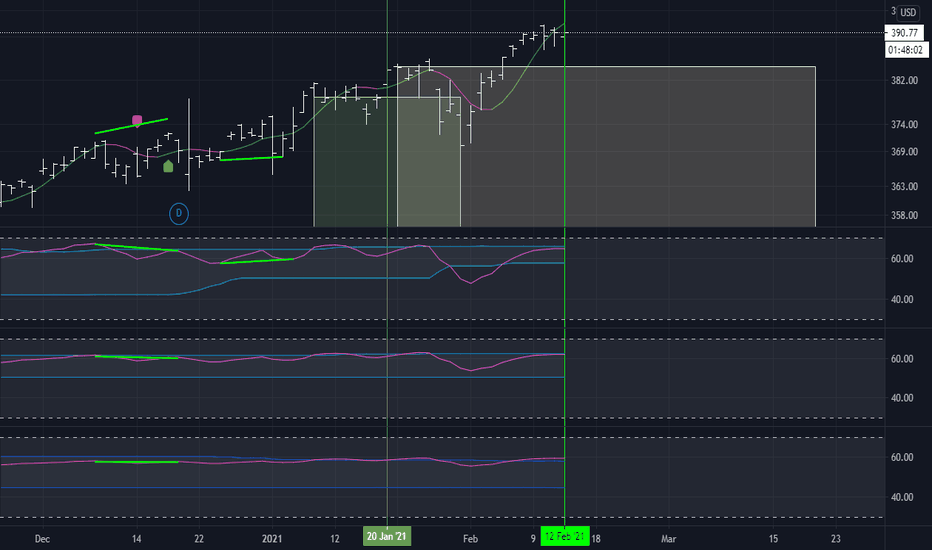Click the 358.00 price axis label
The width and height of the screenshot is (932, 550).
pyautogui.click(x=904, y=215)
